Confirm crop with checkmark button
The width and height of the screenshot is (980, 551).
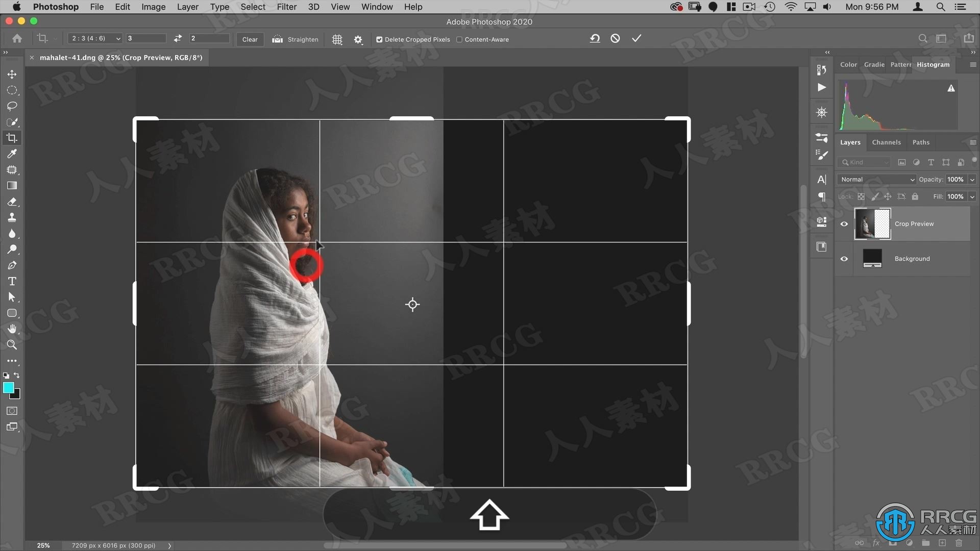(x=636, y=38)
